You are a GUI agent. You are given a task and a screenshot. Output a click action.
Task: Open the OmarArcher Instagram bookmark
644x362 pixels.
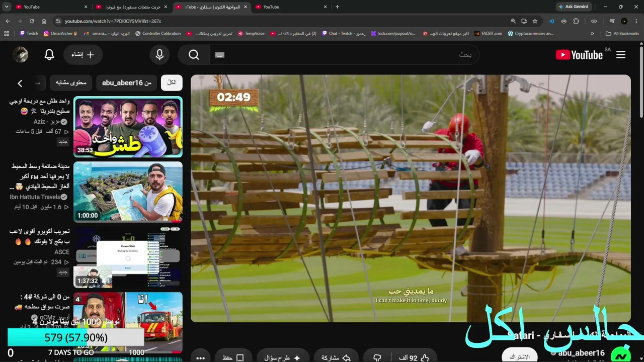pyautogui.click(x=60, y=34)
